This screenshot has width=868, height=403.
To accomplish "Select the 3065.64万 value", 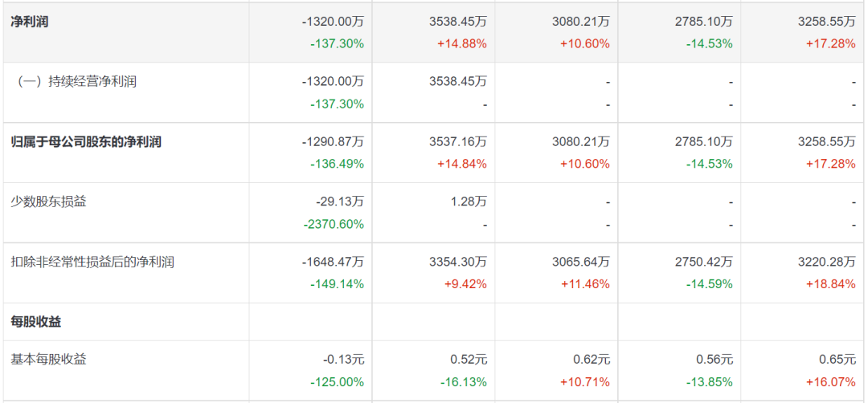I will [x=580, y=262].
